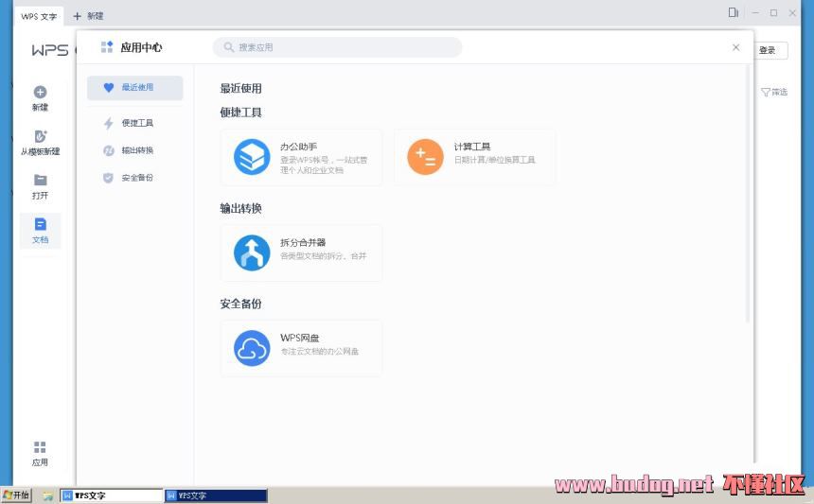This screenshot has height=504, width=814.
Task: Click the 新建 plus icon in sidebar
Action: [x=40, y=93]
